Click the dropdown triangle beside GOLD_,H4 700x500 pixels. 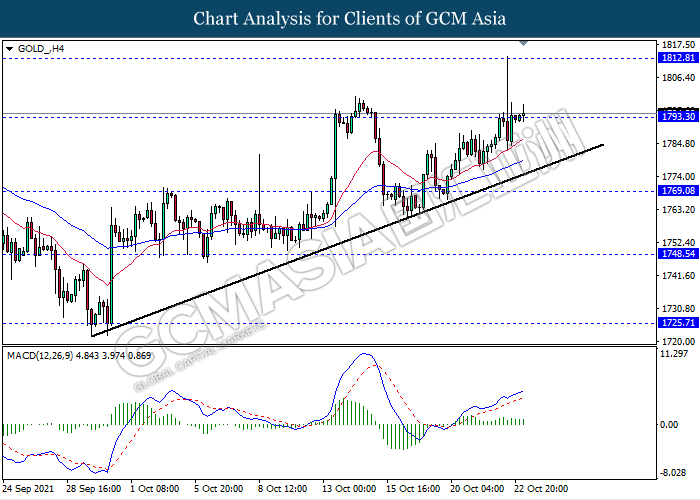9,49
